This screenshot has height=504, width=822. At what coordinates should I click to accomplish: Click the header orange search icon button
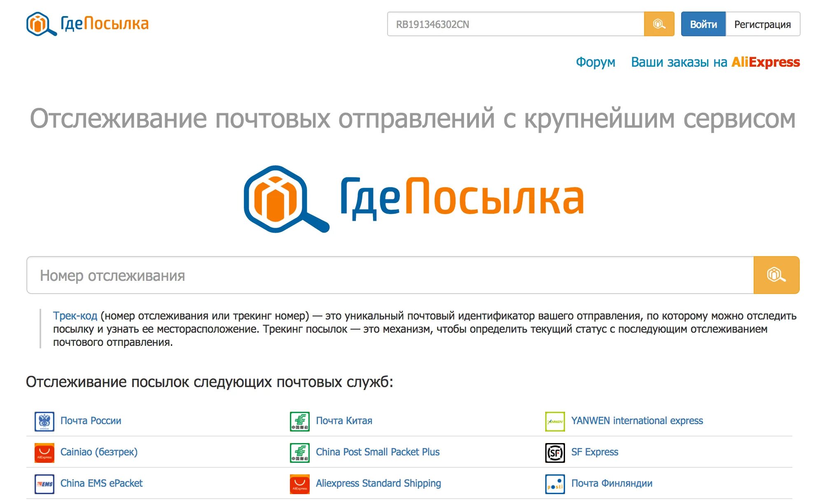pos(659,24)
